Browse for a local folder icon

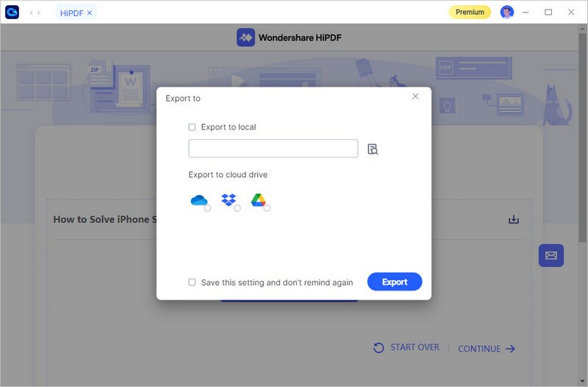(373, 149)
